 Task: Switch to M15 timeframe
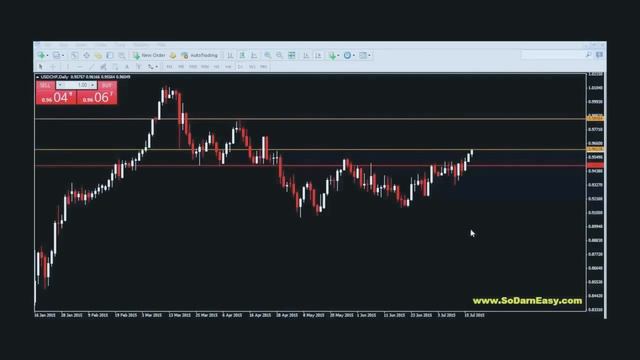(x=193, y=67)
